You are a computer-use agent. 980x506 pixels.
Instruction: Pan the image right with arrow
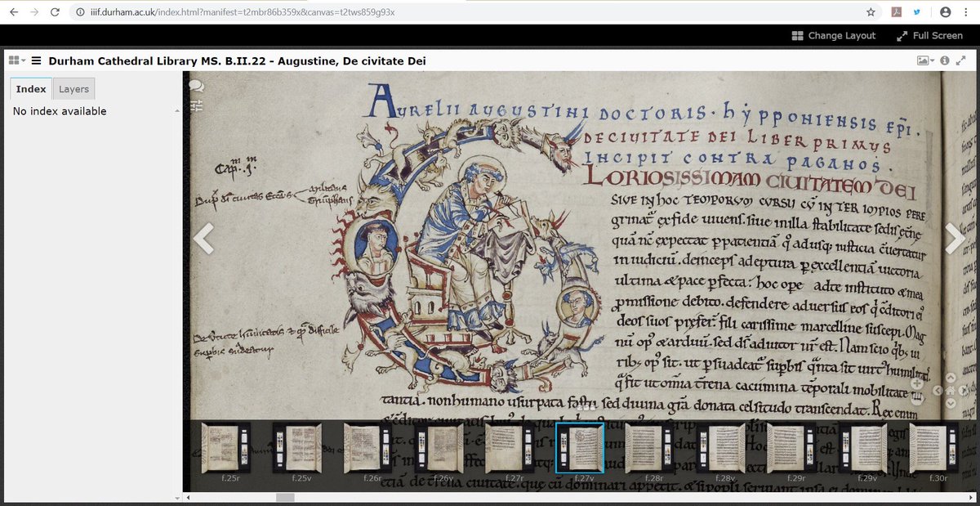coord(964,391)
